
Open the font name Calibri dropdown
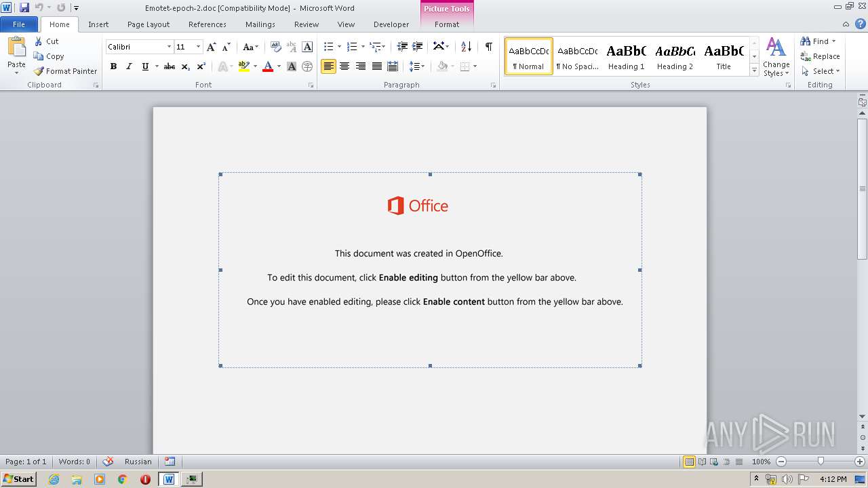point(169,47)
